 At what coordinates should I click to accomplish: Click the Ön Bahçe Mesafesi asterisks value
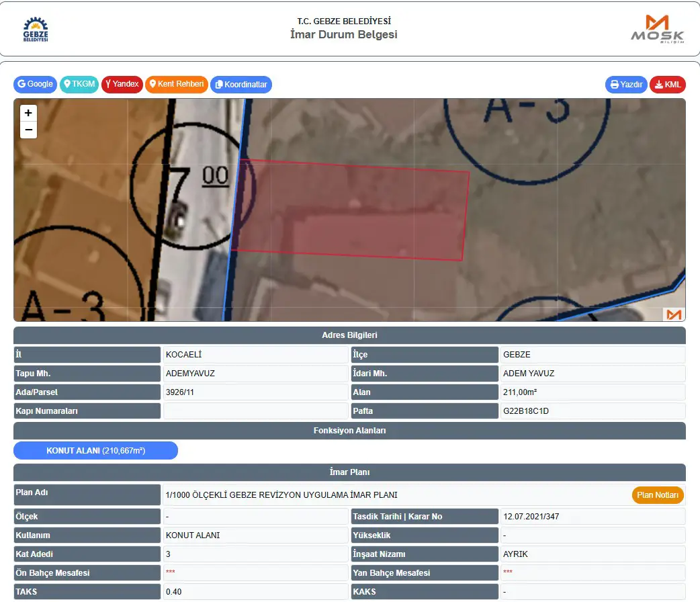click(170, 572)
